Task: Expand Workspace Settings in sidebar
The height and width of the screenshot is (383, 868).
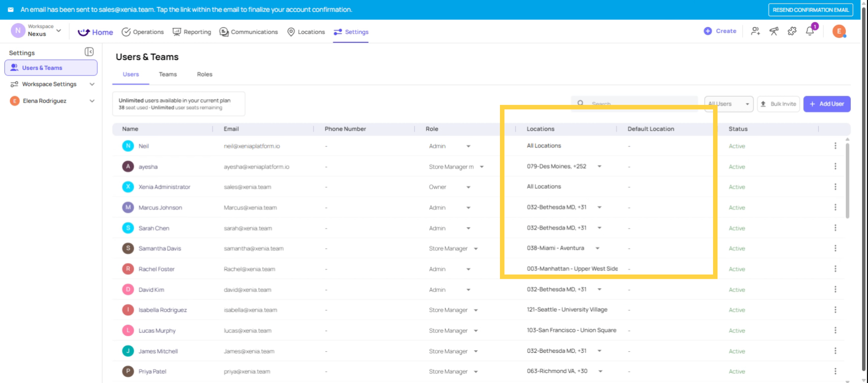Action: 92,84
